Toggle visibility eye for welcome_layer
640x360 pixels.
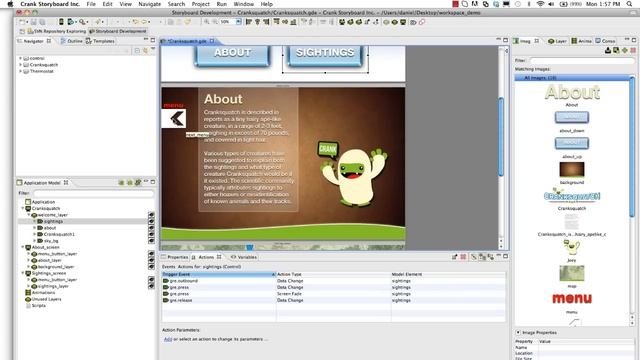coord(151,215)
